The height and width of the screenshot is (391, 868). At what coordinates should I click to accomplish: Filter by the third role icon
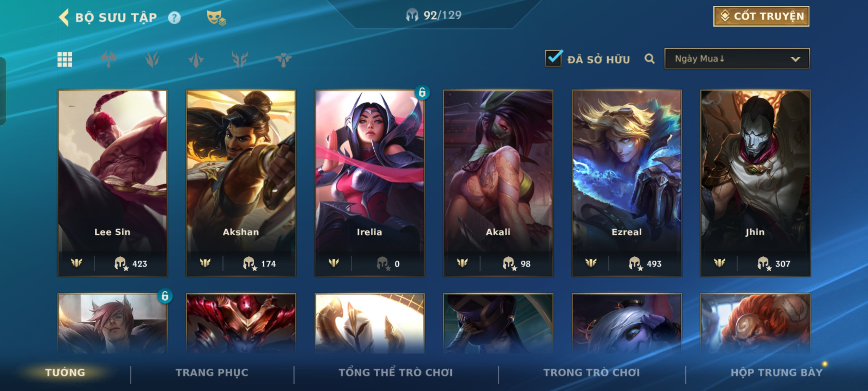(x=196, y=59)
